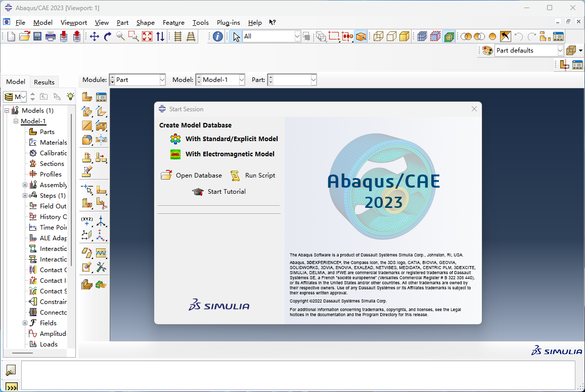
Task: Open the Part Manager toolbox icon
Action: [101, 97]
